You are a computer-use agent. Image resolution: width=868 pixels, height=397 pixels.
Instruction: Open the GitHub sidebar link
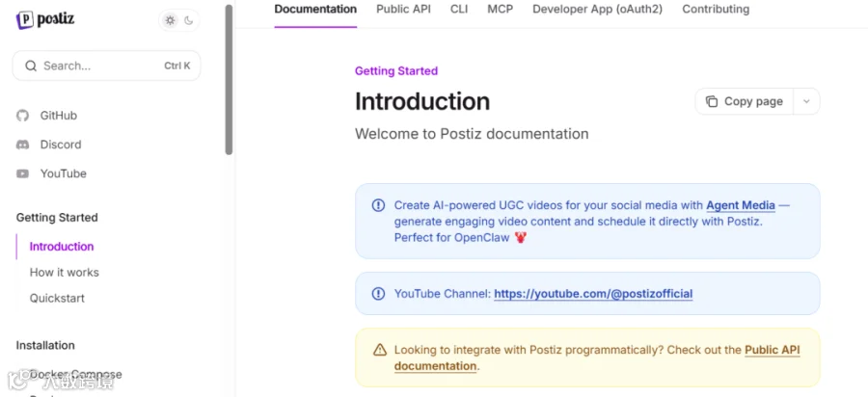point(58,116)
